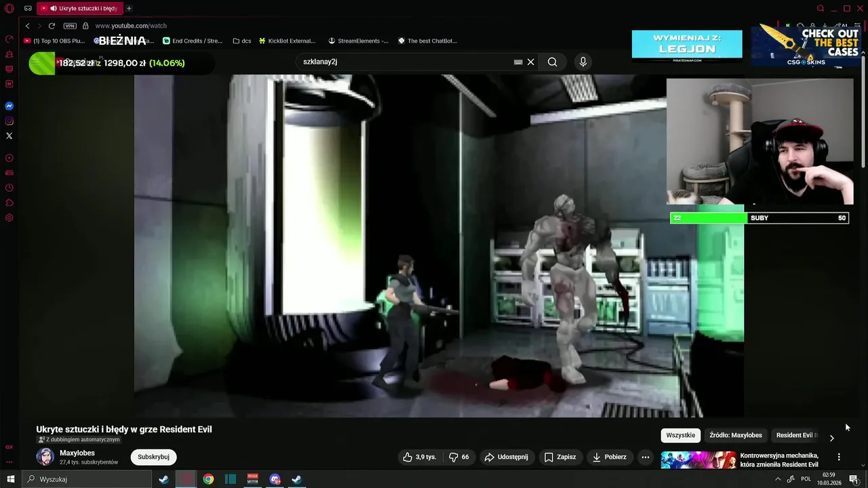This screenshot has width=868, height=488.
Task: Click the site security padlock icon
Action: pos(85,26)
